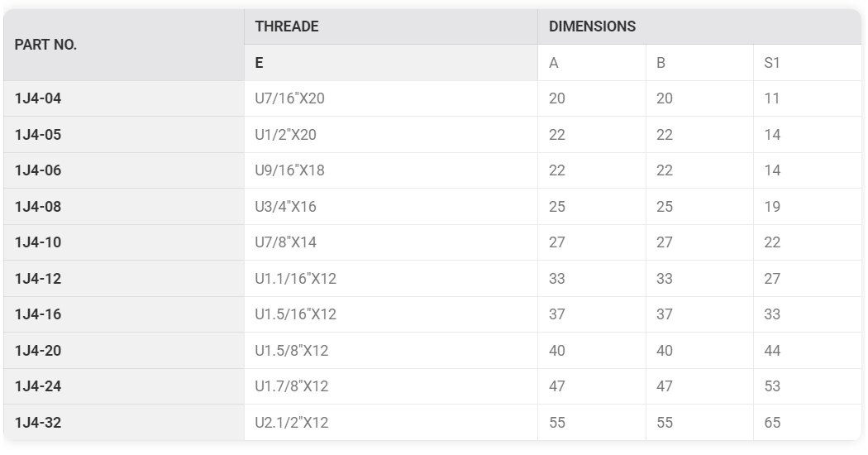
Task: Select part number 1J4-16
Action: [38, 314]
